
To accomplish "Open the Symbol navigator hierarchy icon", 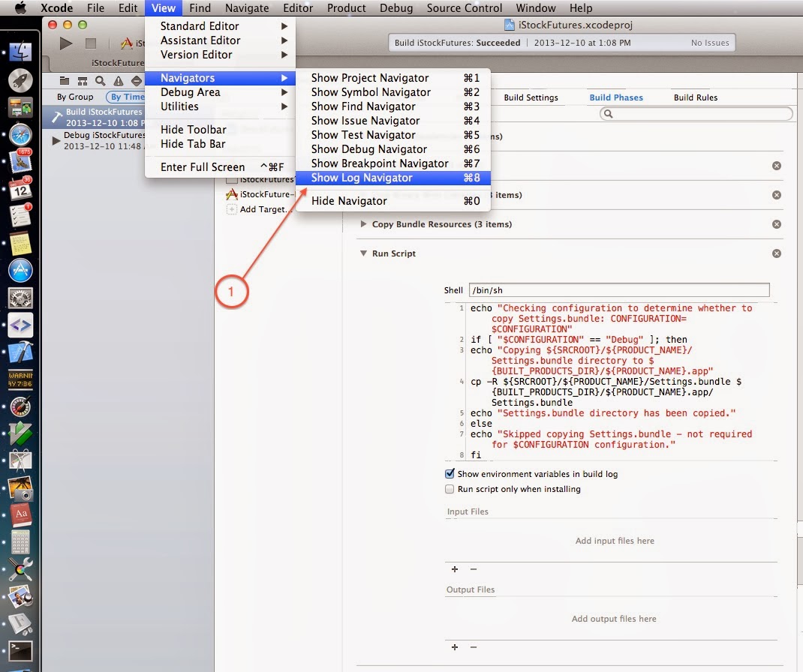I will click(x=83, y=81).
